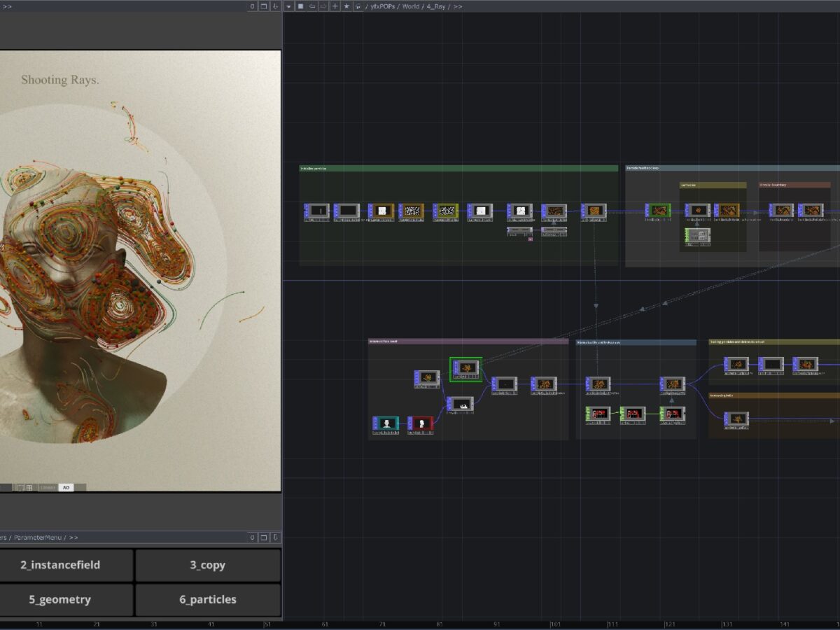Toggle the Linear button in viewer
This screenshot has height=630, width=840.
tap(48, 487)
